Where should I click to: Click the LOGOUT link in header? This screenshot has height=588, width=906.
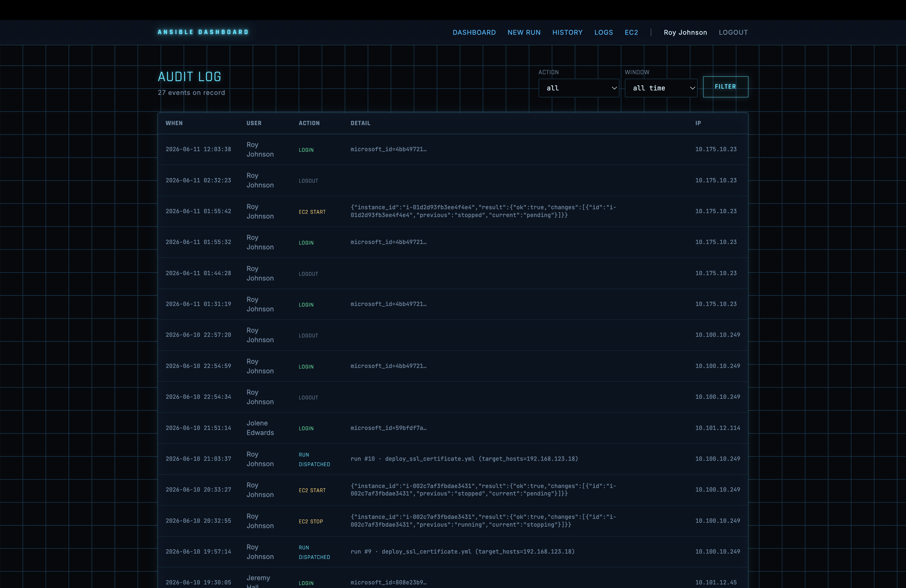[733, 32]
